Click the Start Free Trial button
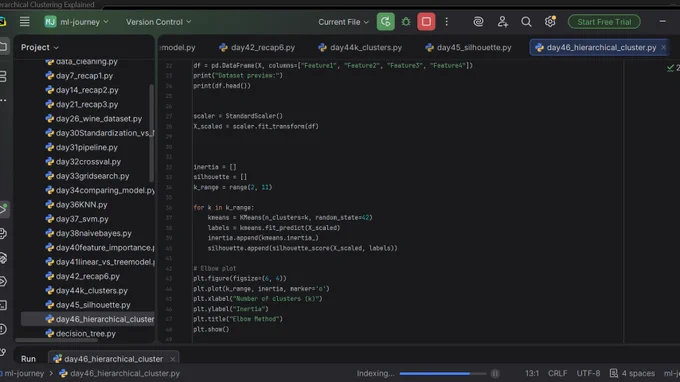680x382 pixels. click(x=604, y=22)
